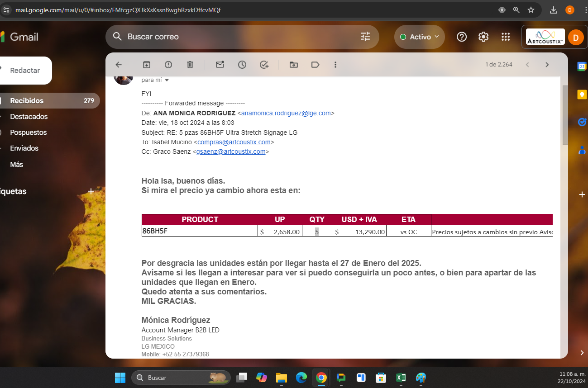Open Microsoft Edge from the taskbar
Viewport: 588px width, 388px height.
click(x=301, y=378)
